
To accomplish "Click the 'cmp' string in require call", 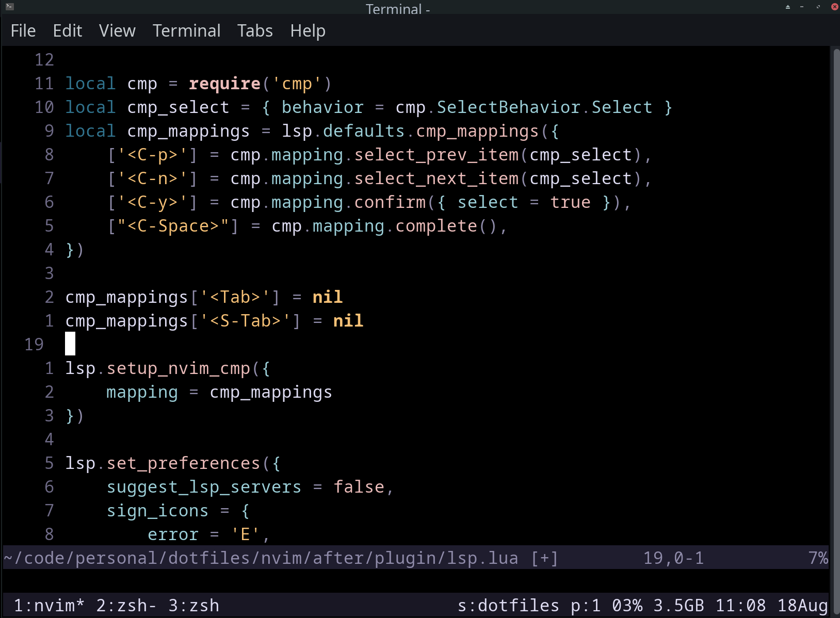I will pos(297,84).
